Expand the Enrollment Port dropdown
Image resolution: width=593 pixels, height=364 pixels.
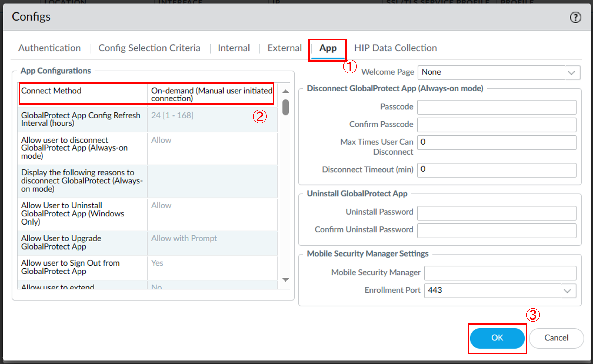click(567, 291)
